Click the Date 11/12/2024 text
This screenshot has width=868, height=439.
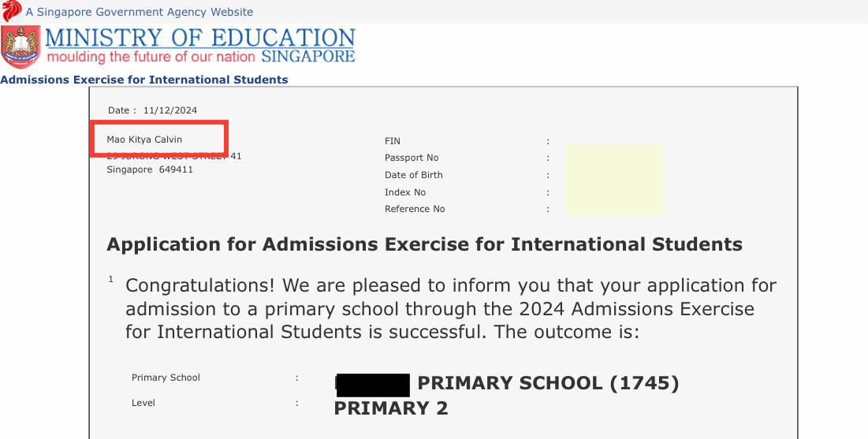(x=152, y=110)
